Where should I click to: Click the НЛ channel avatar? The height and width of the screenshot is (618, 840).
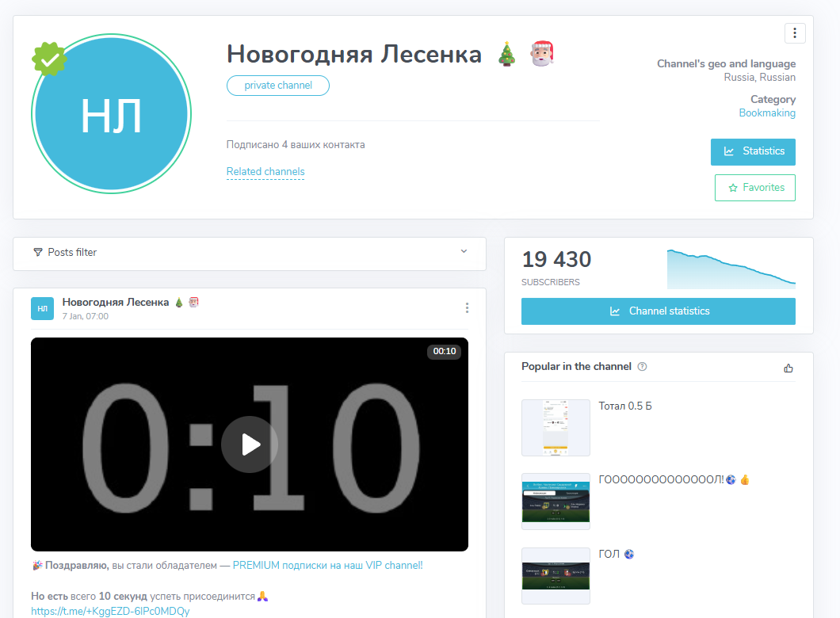click(x=111, y=113)
